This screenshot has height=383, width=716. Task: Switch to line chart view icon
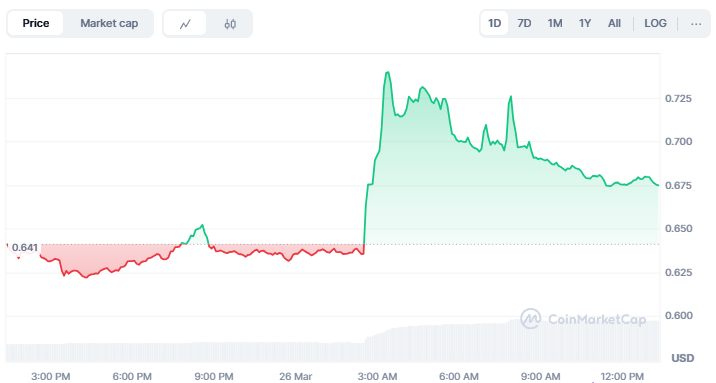click(x=185, y=24)
